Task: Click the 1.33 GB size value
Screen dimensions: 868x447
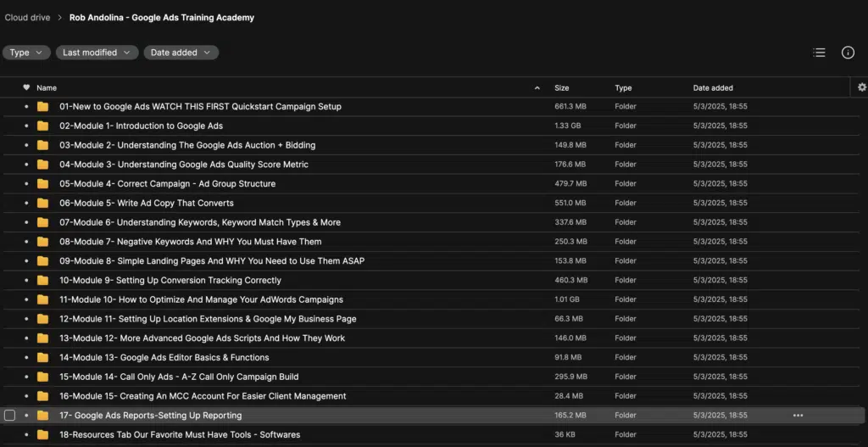Action: (567, 126)
